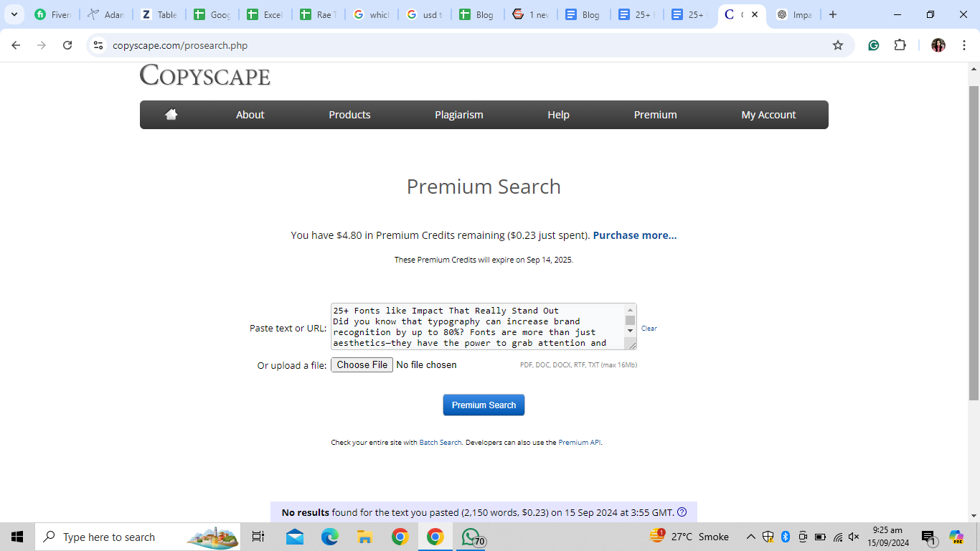Click the text area scroll up arrow
Image resolution: width=980 pixels, height=551 pixels.
click(631, 310)
